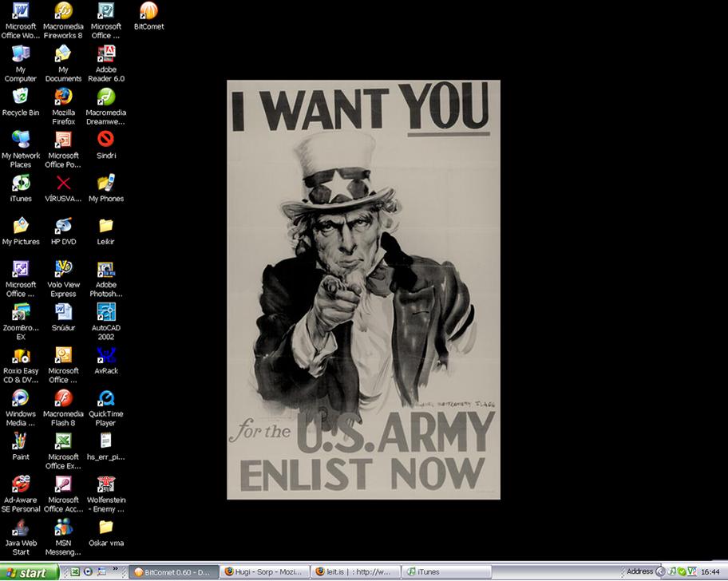Image resolution: width=728 pixels, height=581 pixels.
Task: Open the Microsoft Office Access shortcut
Action: (x=63, y=495)
